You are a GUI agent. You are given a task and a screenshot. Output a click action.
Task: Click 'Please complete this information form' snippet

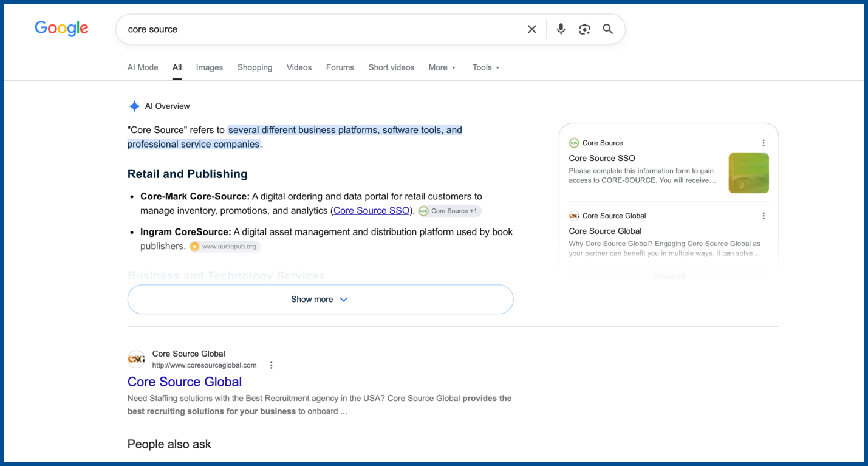(x=641, y=176)
